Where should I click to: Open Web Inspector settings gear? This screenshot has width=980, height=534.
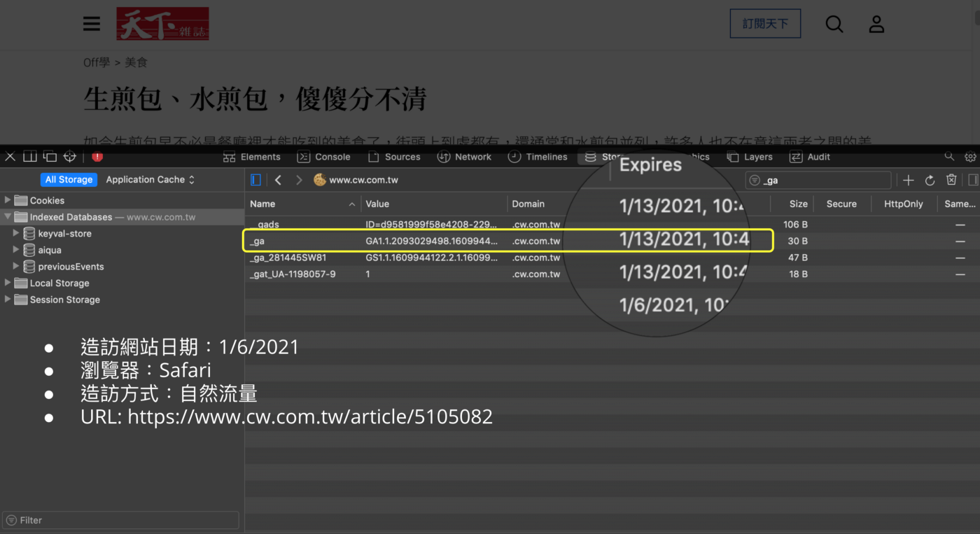point(970,157)
